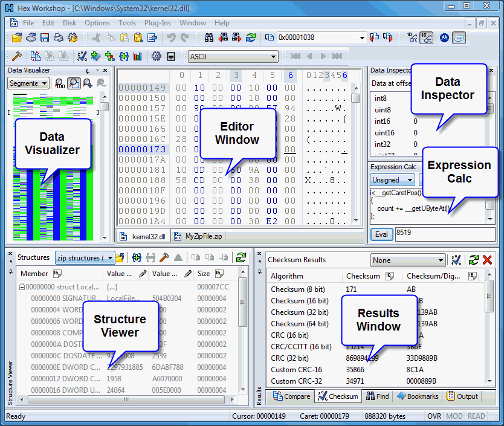
Task: Collapse the struct Local tree node
Action: point(22,286)
